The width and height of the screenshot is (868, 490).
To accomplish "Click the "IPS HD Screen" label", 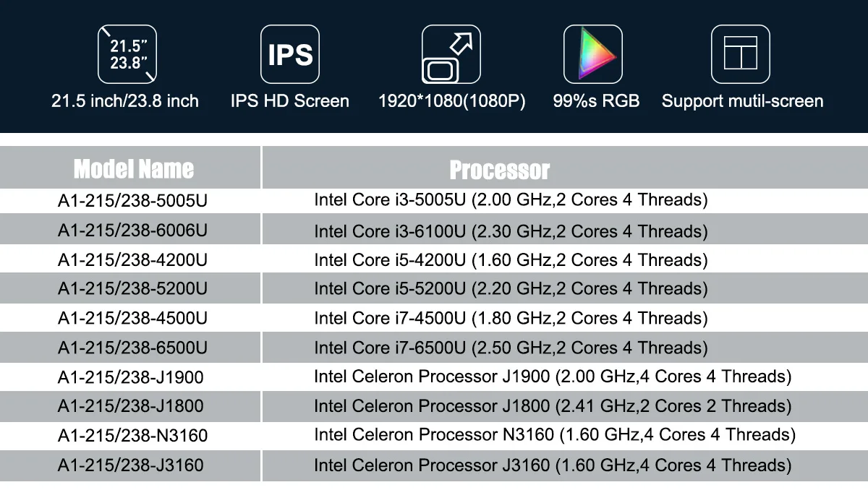I will 290,101.
